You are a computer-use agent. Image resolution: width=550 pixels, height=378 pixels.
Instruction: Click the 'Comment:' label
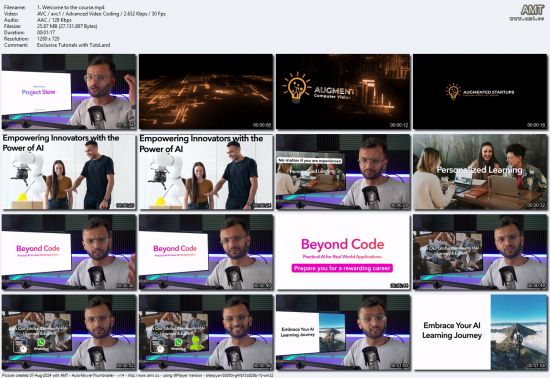pos(16,45)
